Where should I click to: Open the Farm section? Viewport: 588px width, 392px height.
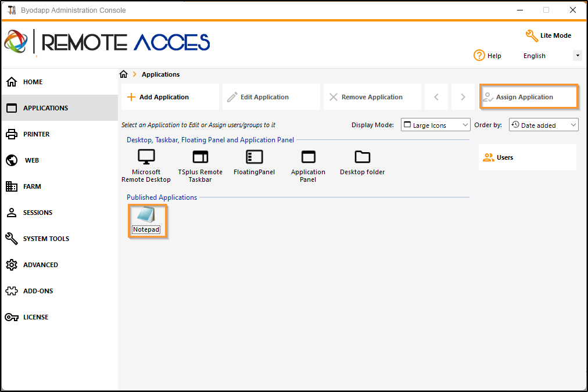point(60,186)
